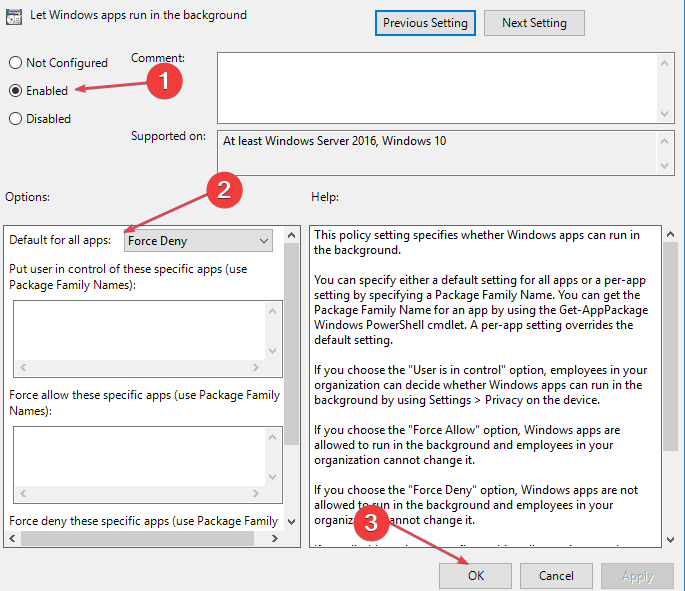Click Help panel scroll up arrow
The height and width of the screenshot is (591, 685).
(x=671, y=235)
